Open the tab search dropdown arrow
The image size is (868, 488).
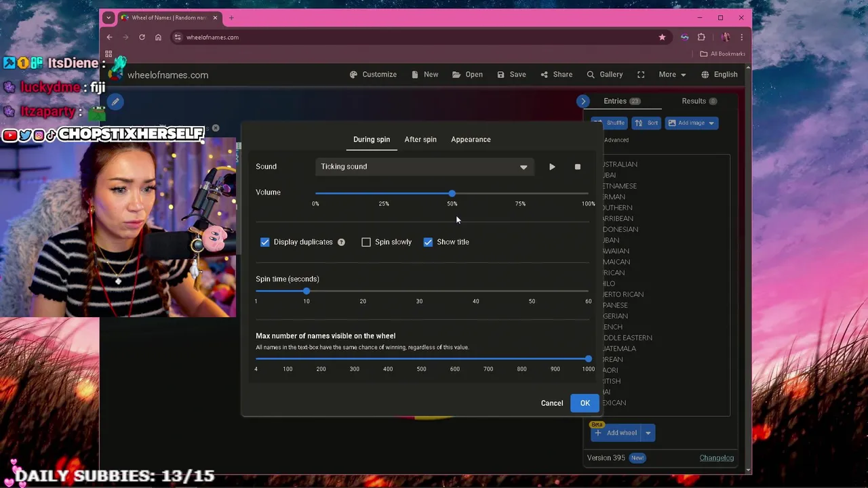tap(108, 18)
